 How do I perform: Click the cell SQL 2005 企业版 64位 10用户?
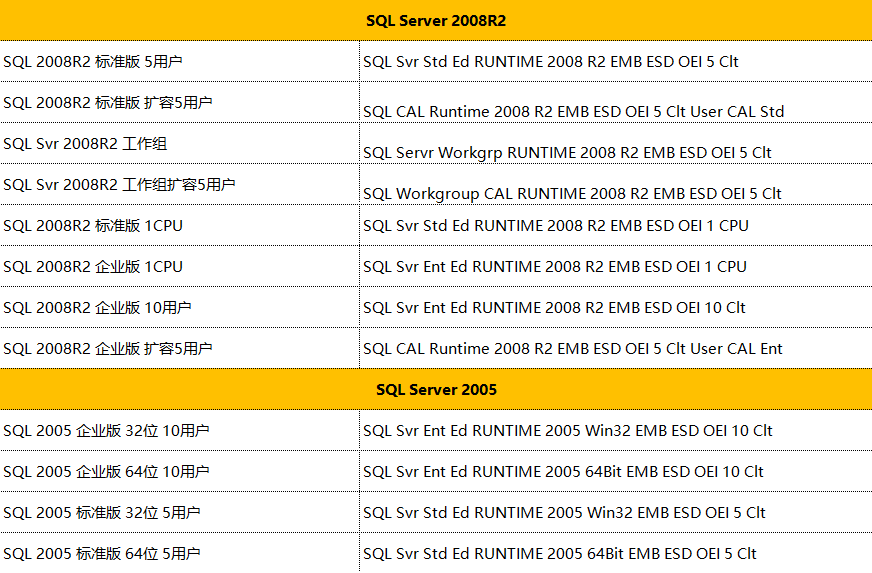180,471
